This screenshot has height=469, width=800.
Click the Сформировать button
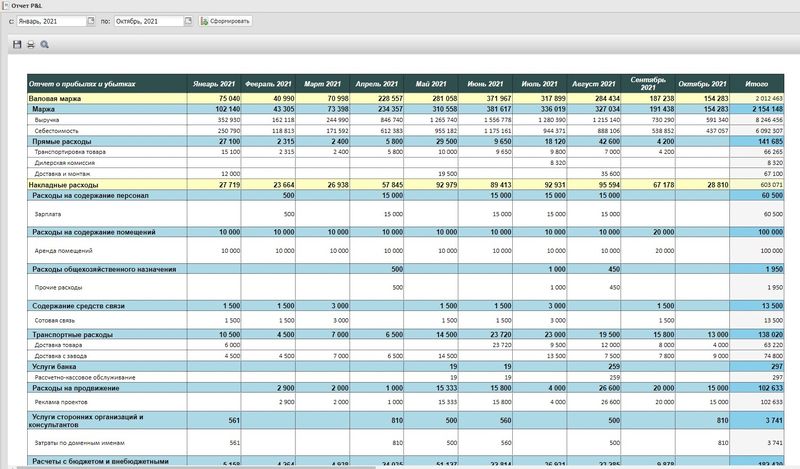[x=225, y=21]
